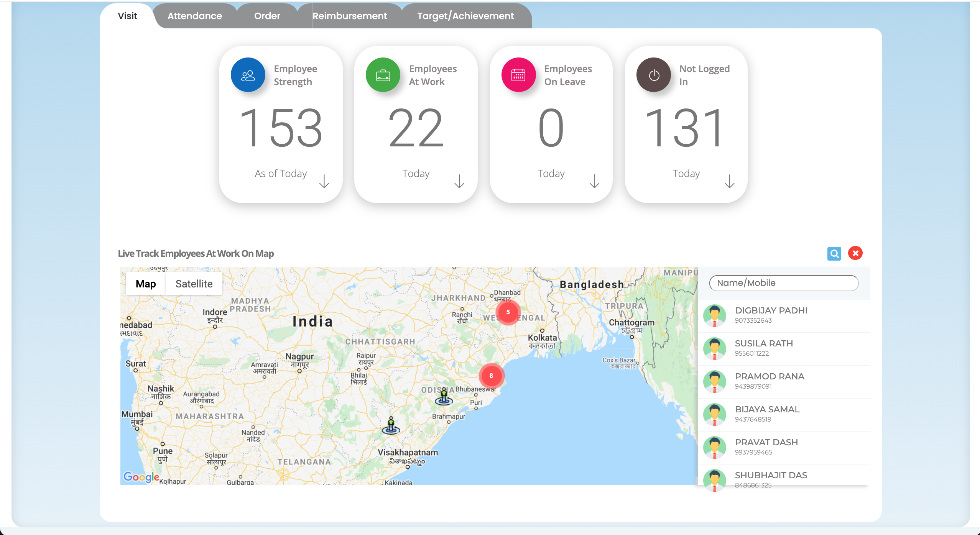980x535 pixels.
Task: Click the brown Not Logged In power icon
Action: pos(654,75)
